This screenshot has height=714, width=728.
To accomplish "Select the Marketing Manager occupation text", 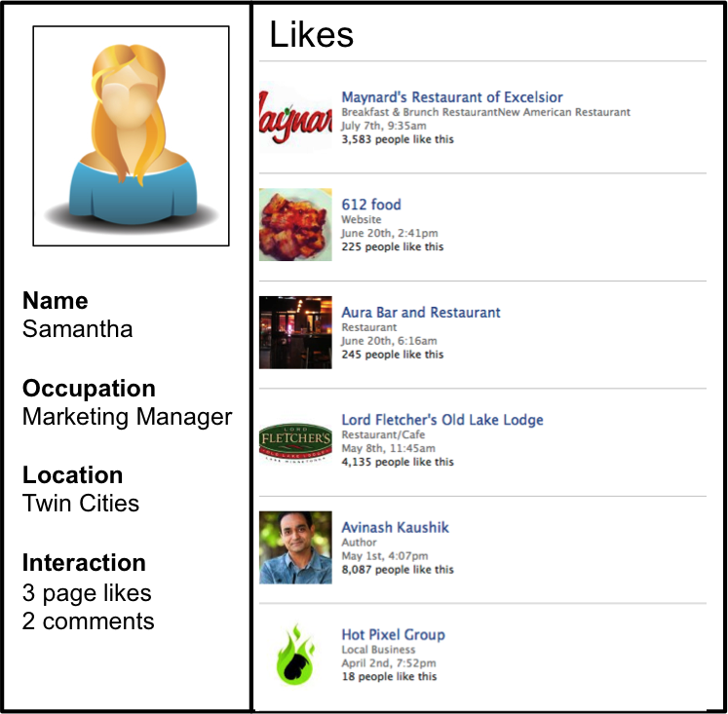I will [x=128, y=417].
